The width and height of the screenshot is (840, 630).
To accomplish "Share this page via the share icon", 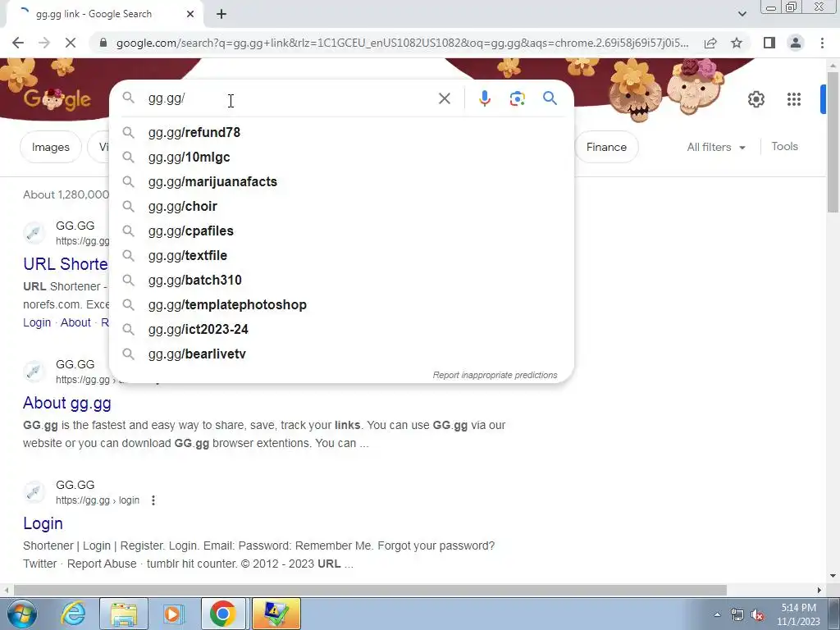I will [710, 43].
